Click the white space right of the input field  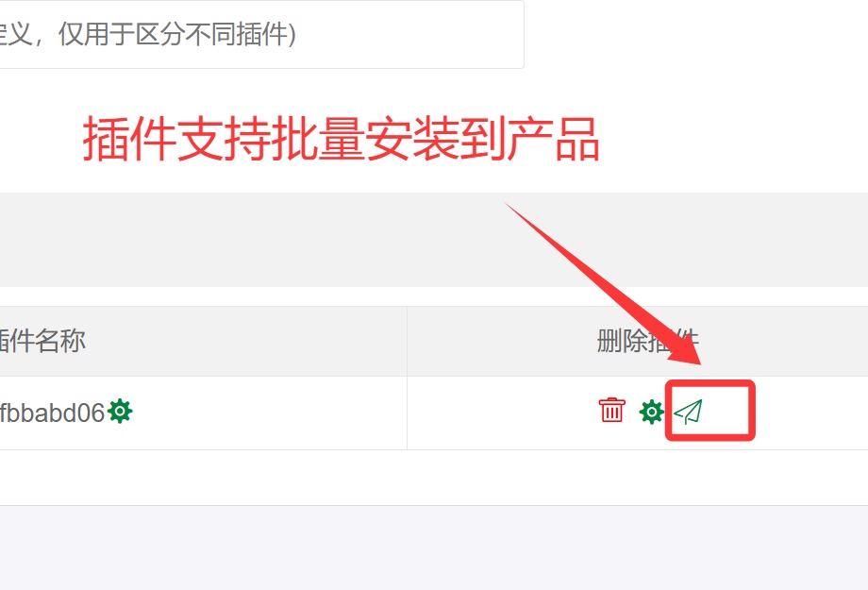(x=696, y=34)
